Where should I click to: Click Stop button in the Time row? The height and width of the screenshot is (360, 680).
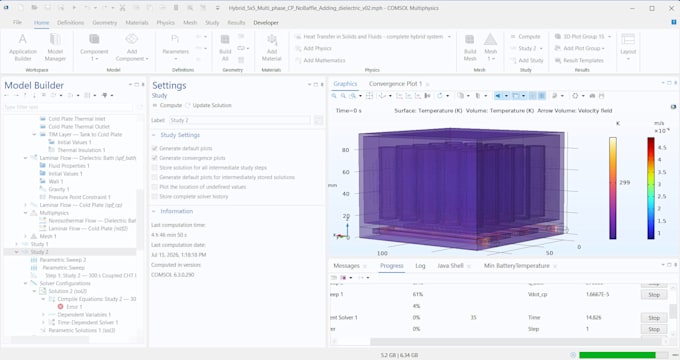[654, 318]
